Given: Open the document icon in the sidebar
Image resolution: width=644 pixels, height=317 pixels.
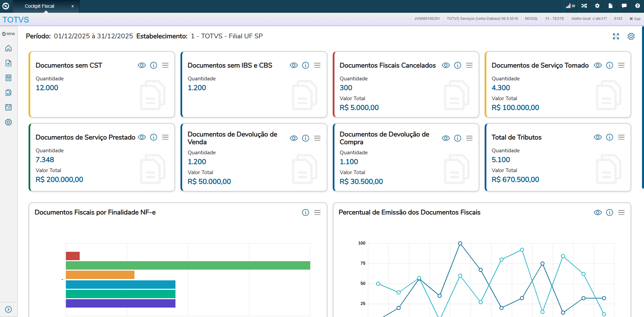Looking at the screenshot, I should (x=8, y=63).
